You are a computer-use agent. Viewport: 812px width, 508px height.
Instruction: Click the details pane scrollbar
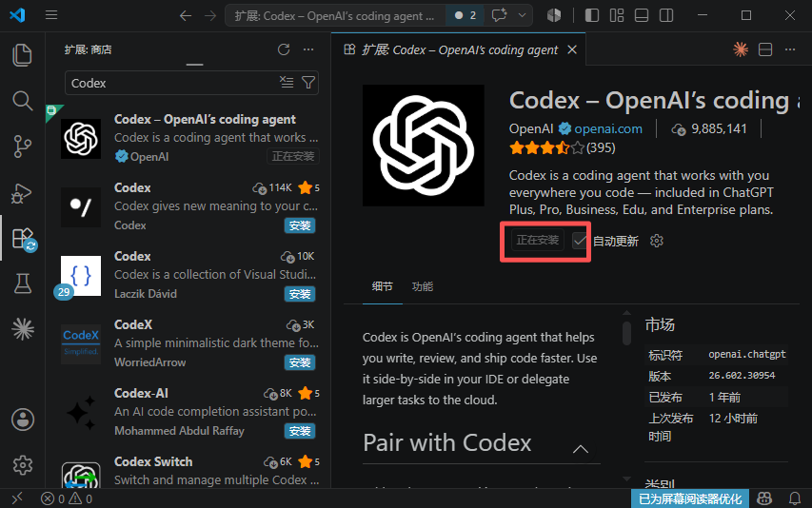point(626,333)
